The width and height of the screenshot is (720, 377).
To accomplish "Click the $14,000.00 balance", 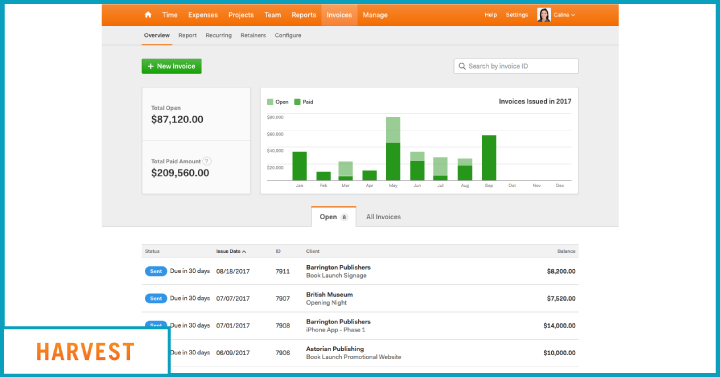I will point(559,326).
